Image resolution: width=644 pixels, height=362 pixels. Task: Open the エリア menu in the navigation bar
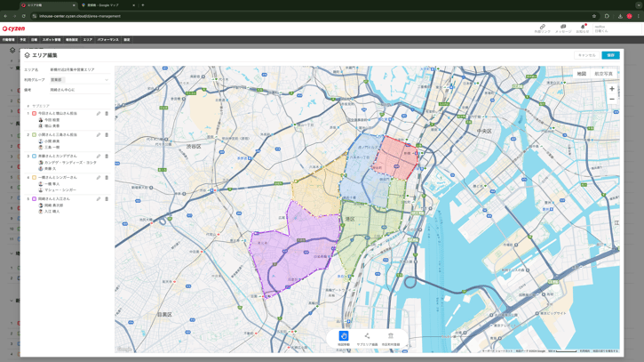click(x=87, y=40)
